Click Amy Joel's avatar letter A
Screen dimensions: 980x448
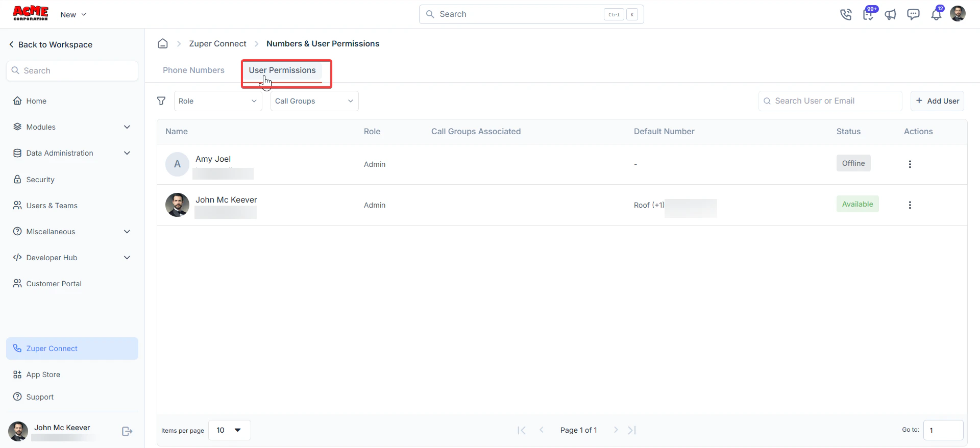click(x=177, y=164)
